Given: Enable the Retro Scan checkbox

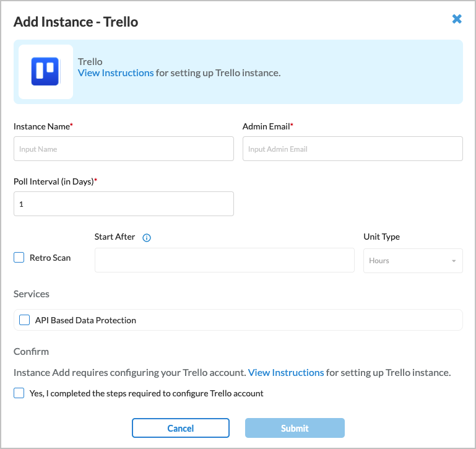Looking at the screenshot, I should (x=19, y=257).
